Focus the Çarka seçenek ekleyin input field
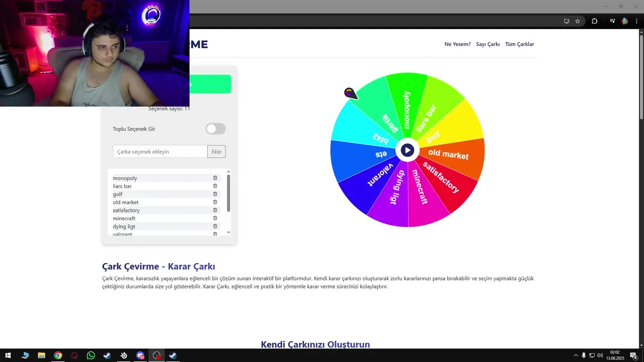This screenshot has height=362, width=644. coord(160,151)
